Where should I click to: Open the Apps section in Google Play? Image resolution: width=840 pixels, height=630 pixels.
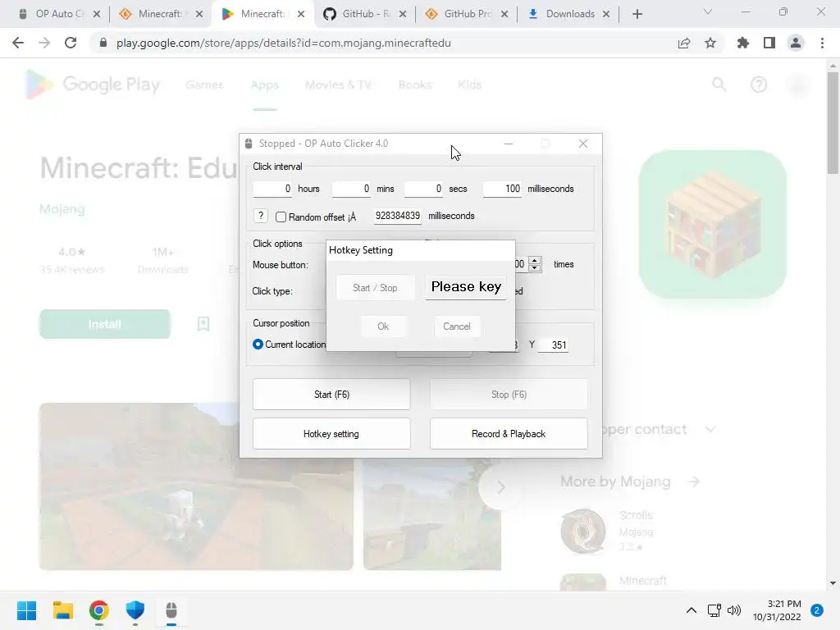[x=265, y=84]
